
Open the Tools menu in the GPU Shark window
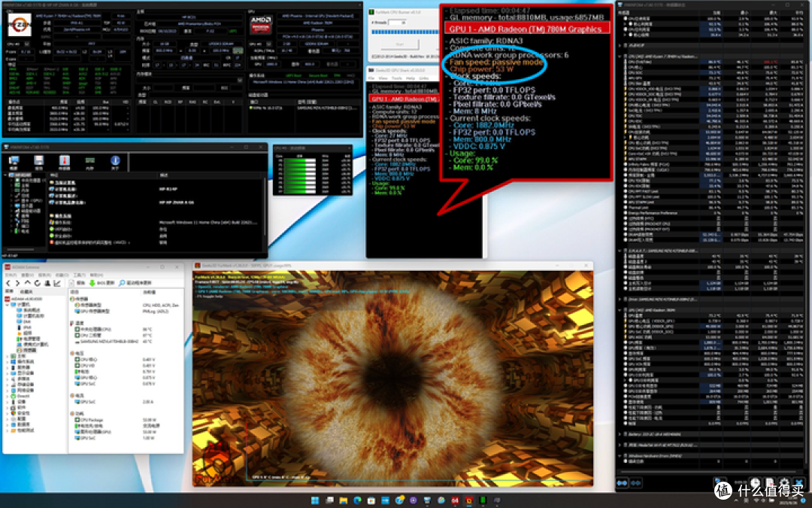click(397, 78)
